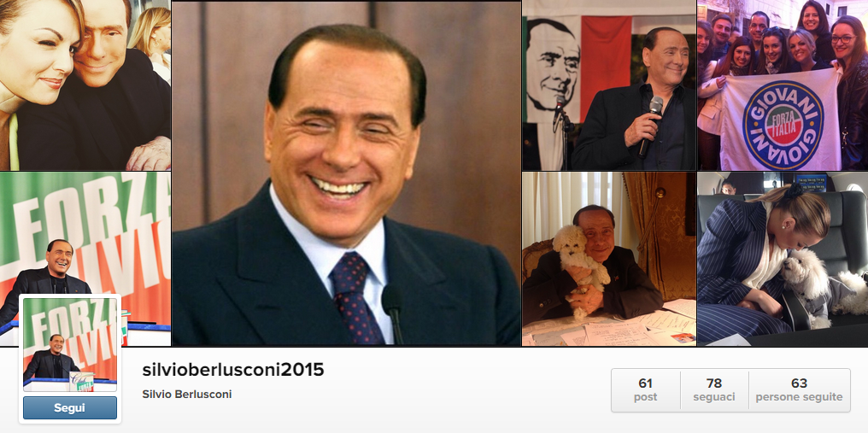868x433 pixels.
Task: Select the Silvio Berlusconi display name
Action: (x=186, y=395)
